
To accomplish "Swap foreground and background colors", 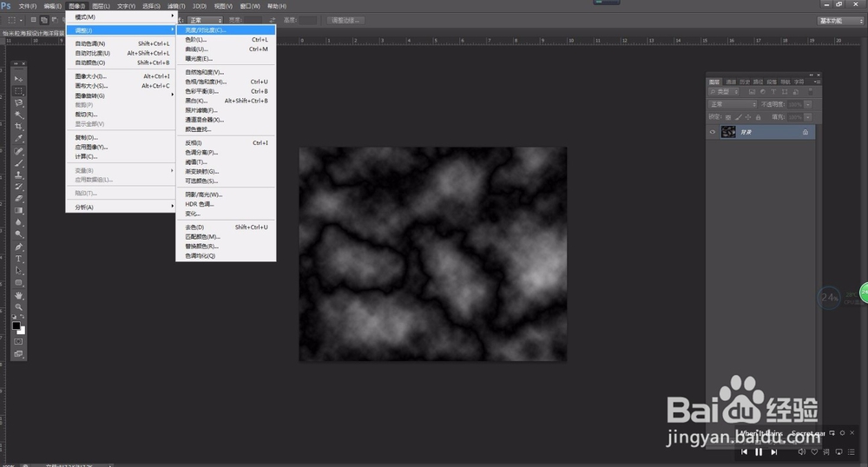I will click(23, 317).
